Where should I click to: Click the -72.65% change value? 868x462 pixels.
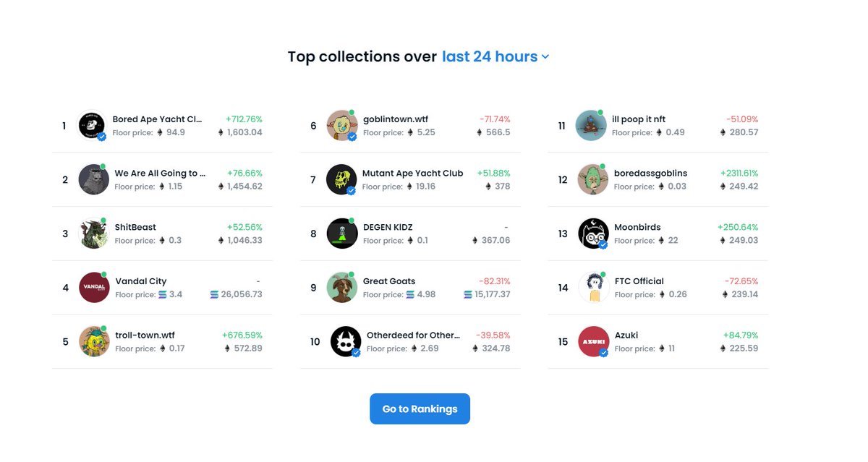741,281
